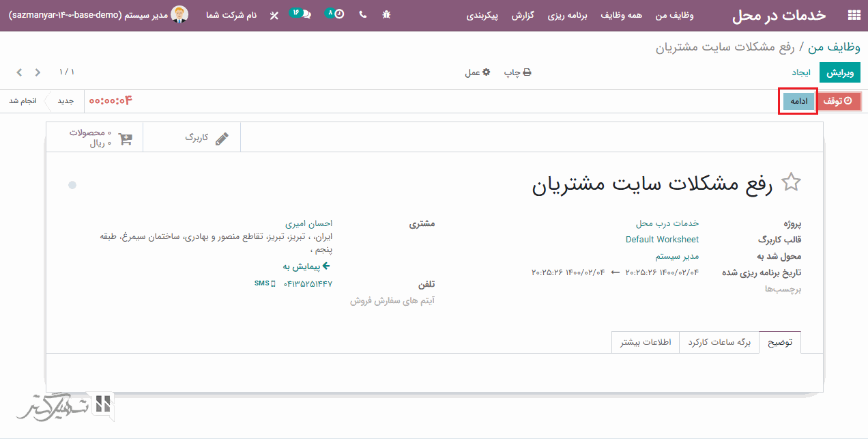Open the phone calls icon
The image size is (868, 439).
(x=362, y=14)
